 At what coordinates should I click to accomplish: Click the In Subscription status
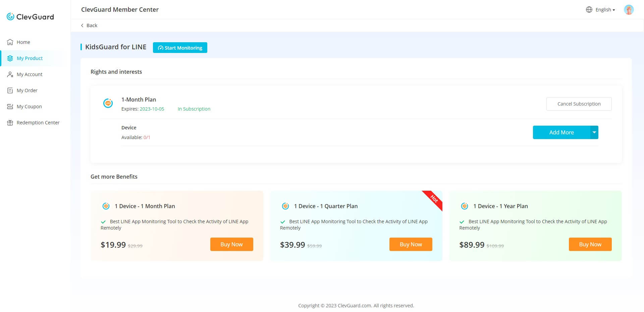click(x=194, y=109)
